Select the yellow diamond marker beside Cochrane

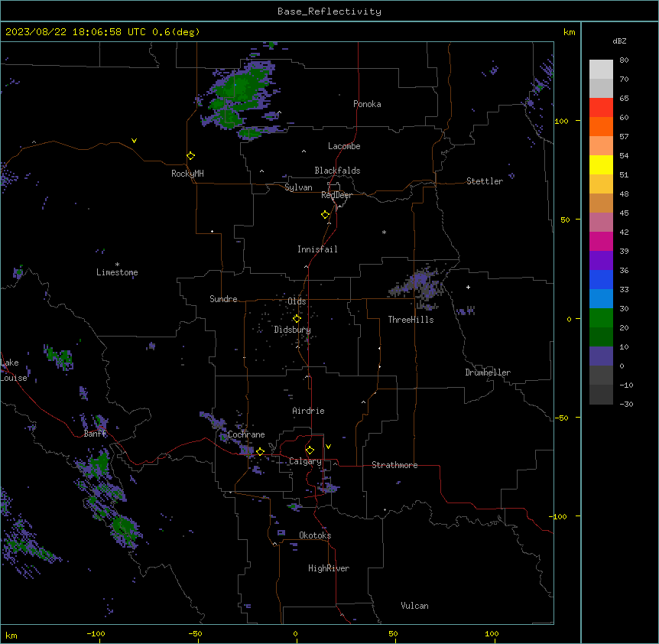click(x=260, y=452)
